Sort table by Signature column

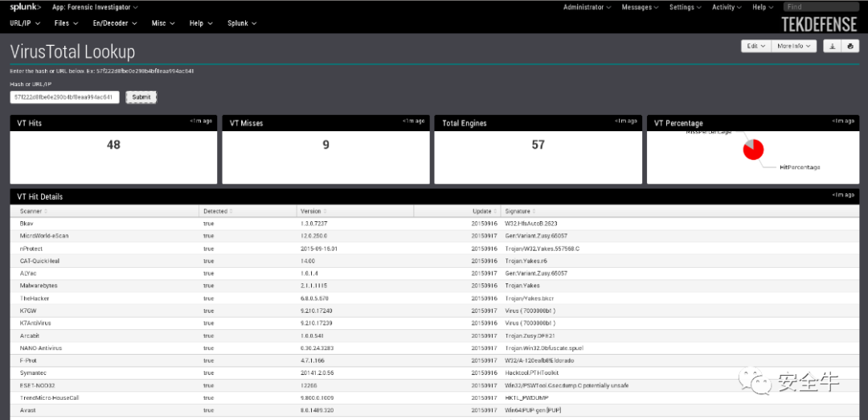520,211
